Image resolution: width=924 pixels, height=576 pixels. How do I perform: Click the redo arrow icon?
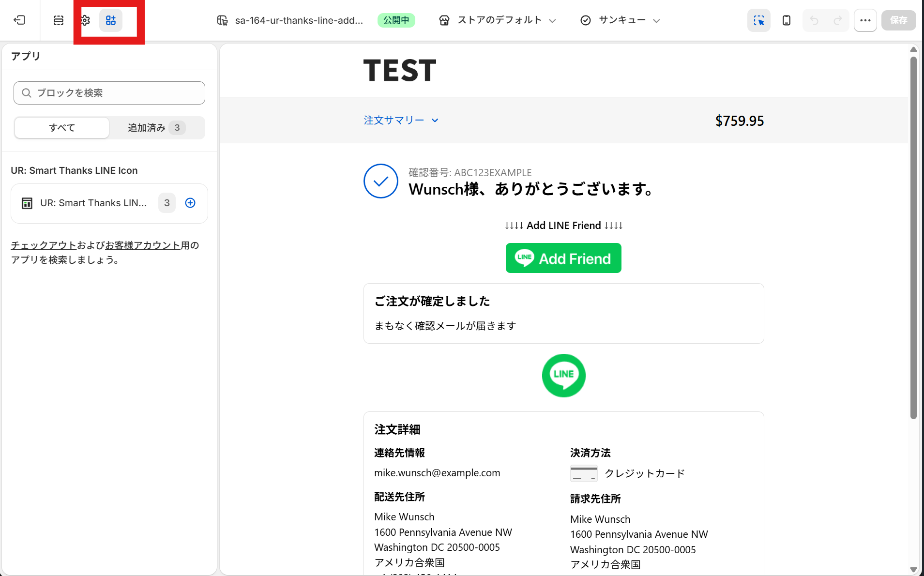pyautogui.click(x=838, y=20)
